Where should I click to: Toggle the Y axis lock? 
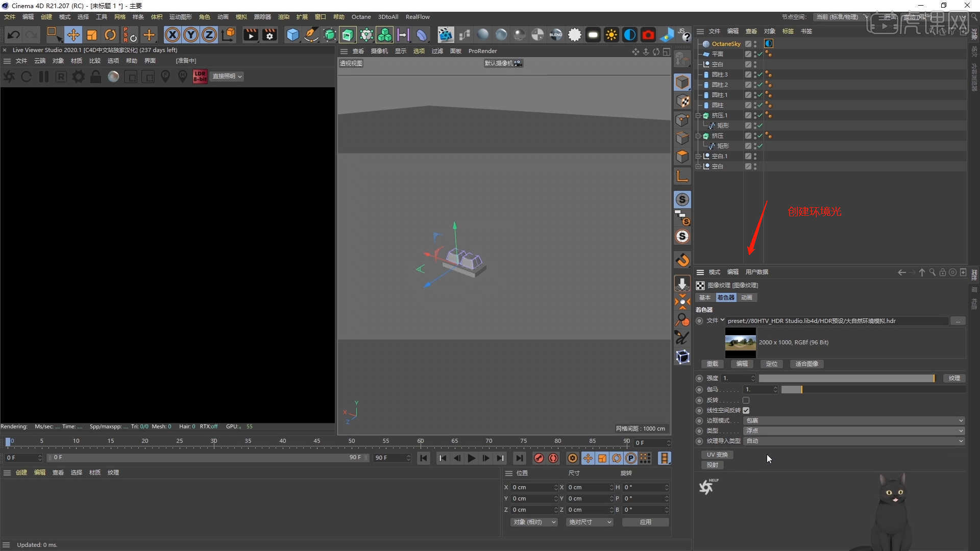[x=191, y=35]
